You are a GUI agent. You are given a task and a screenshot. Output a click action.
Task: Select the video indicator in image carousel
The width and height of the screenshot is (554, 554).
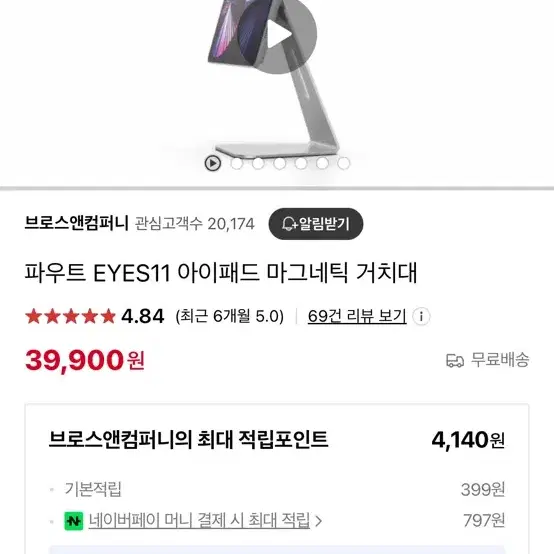click(x=213, y=163)
